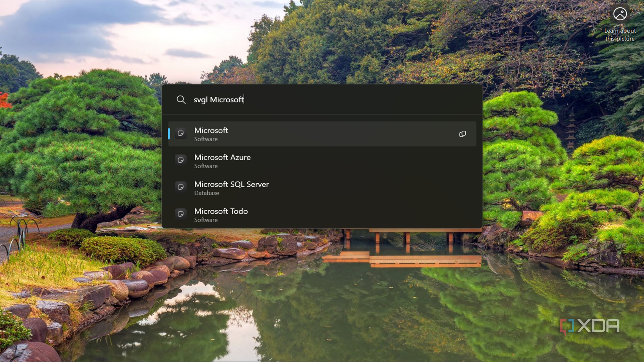Click the svgl icon beside Microsoft SQL Server
The height and width of the screenshot is (362, 644).
pyautogui.click(x=181, y=187)
